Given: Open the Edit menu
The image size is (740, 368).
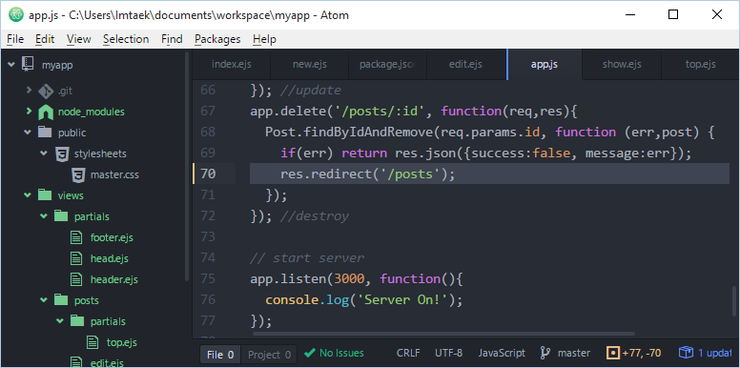Looking at the screenshot, I should (x=45, y=39).
